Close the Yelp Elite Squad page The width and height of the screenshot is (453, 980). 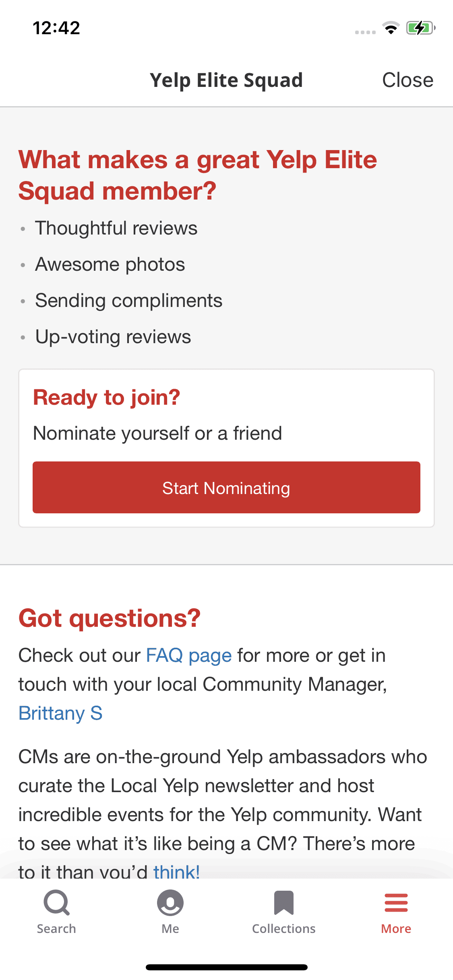(x=407, y=80)
